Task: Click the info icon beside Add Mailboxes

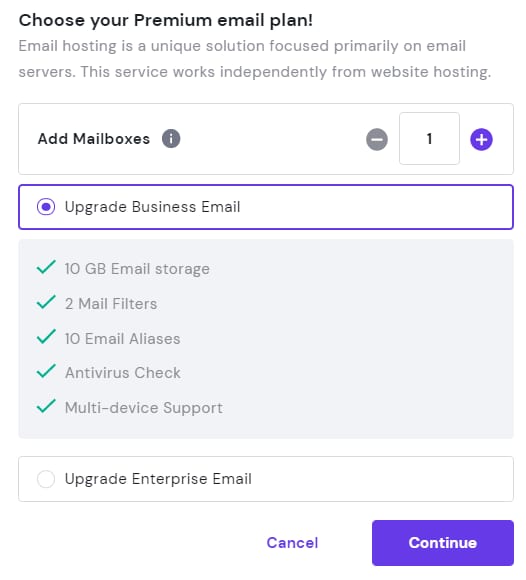Action: pos(171,139)
